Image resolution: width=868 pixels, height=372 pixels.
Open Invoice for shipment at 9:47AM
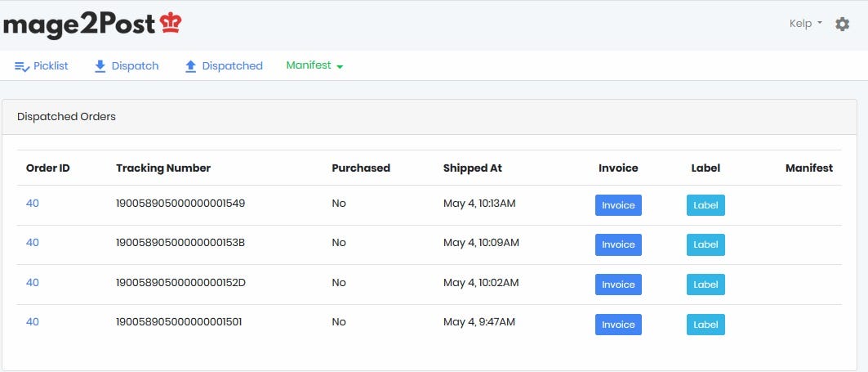(x=618, y=325)
